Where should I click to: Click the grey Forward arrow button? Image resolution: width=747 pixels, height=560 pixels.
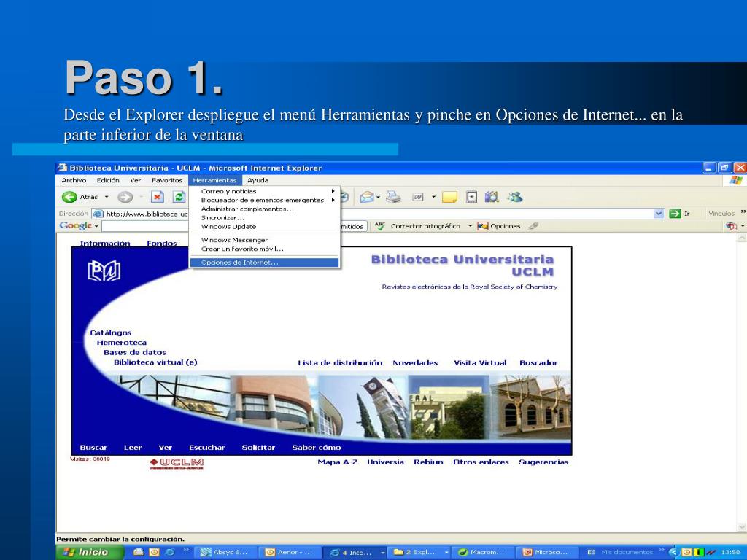(x=125, y=197)
